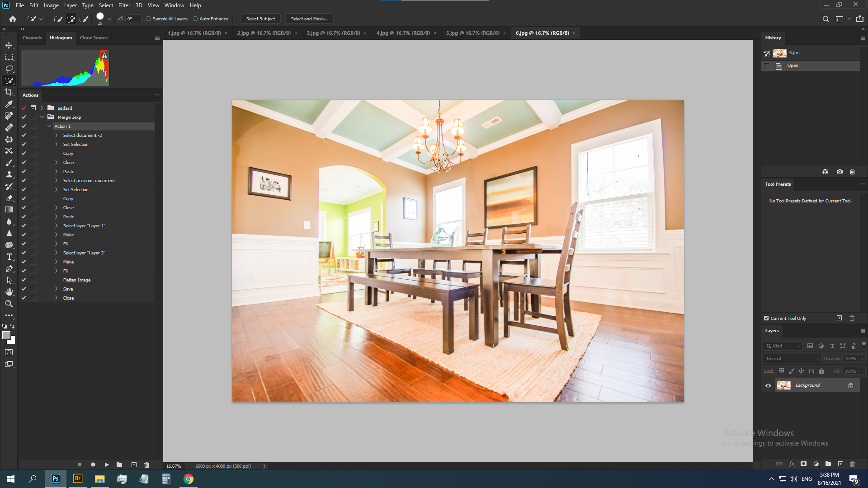Click the Play selection button in Actions
The height and width of the screenshot is (488, 868).
pos(107,465)
